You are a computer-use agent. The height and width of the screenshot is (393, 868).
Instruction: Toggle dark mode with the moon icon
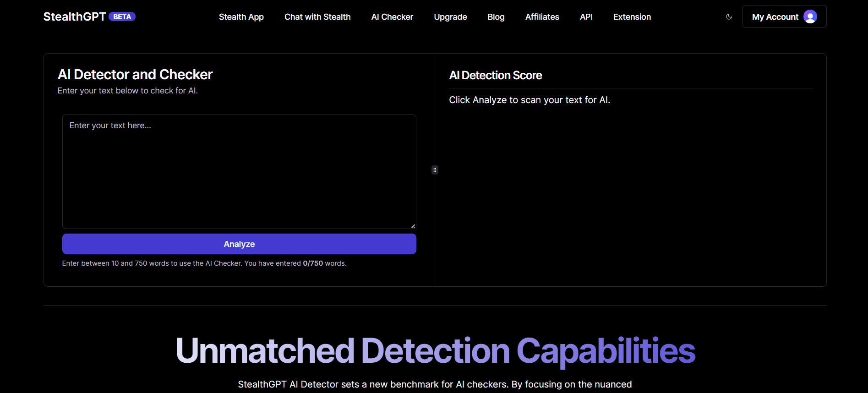pos(729,17)
